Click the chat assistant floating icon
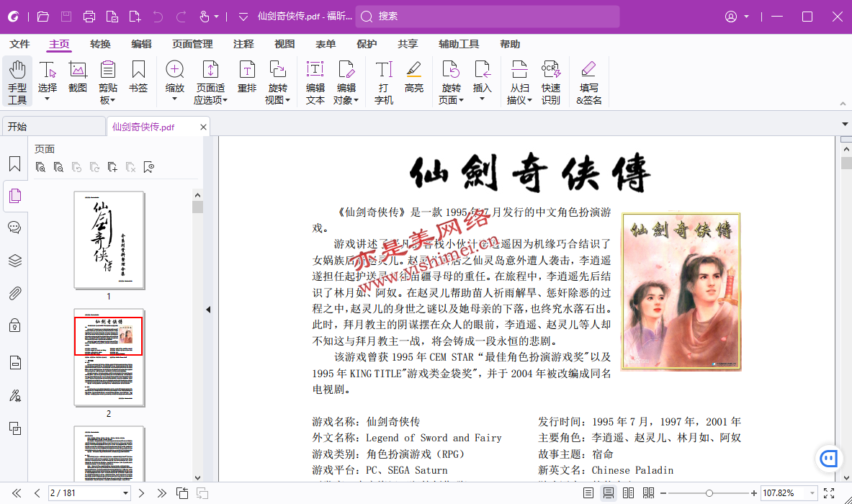 829,459
